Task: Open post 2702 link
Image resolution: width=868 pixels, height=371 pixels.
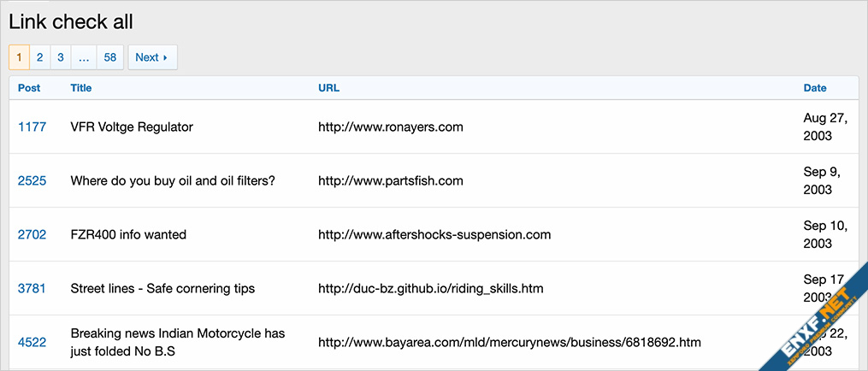Action: (x=32, y=234)
